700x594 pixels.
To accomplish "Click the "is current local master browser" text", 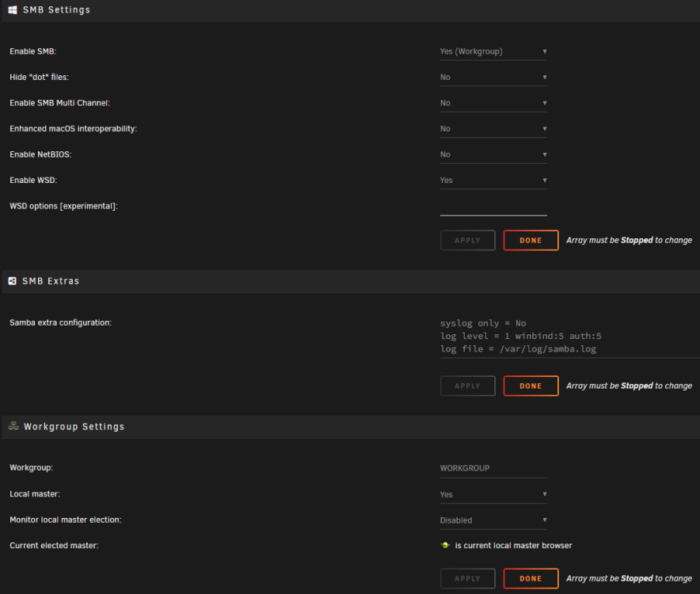I will [513, 546].
